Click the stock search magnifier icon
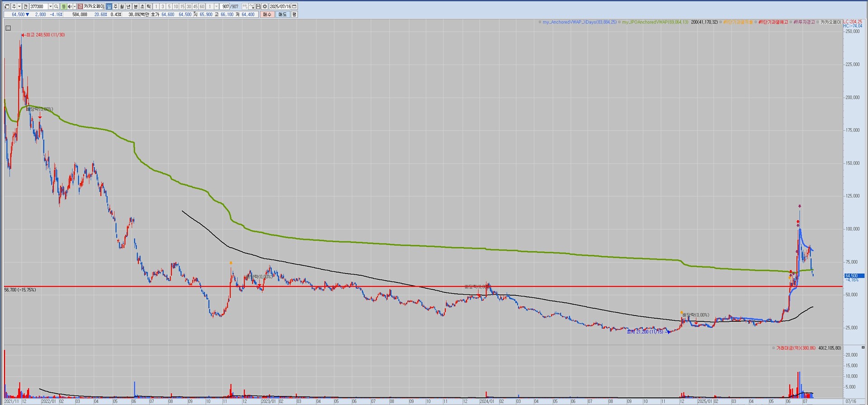Image resolution: width=868 pixels, height=405 pixels. (57, 7)
